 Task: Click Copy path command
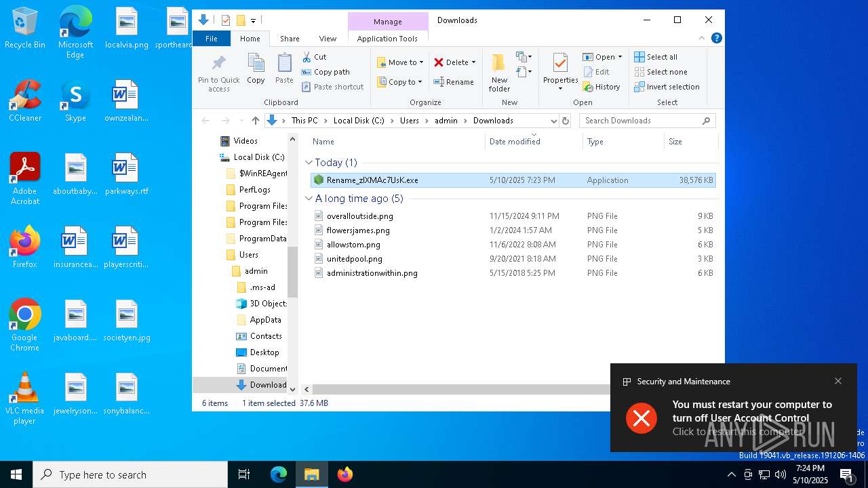325,72
